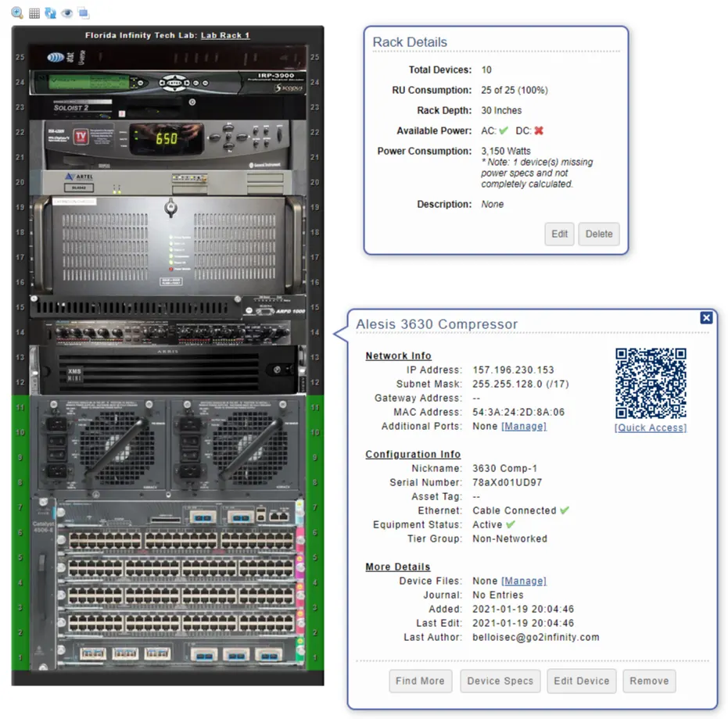Click the RU Consumption 25 of 25 (100%) value

(x=515, y=90)
